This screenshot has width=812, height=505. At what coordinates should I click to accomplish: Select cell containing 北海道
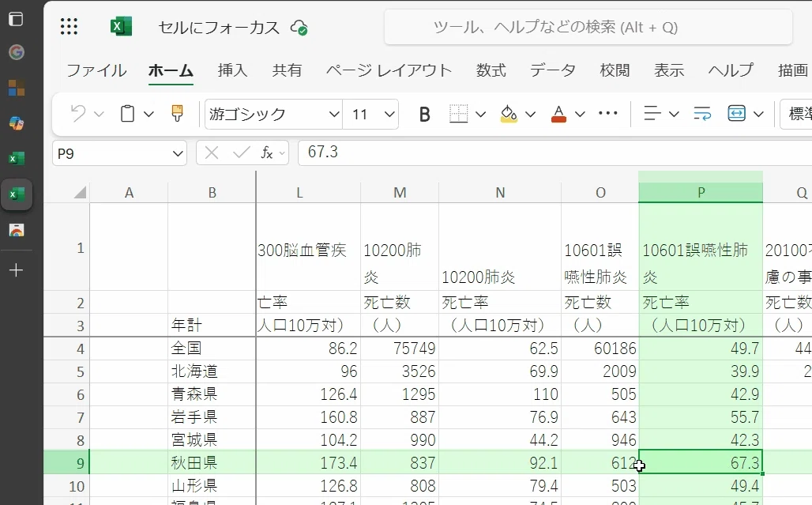(x=212, y=372)
